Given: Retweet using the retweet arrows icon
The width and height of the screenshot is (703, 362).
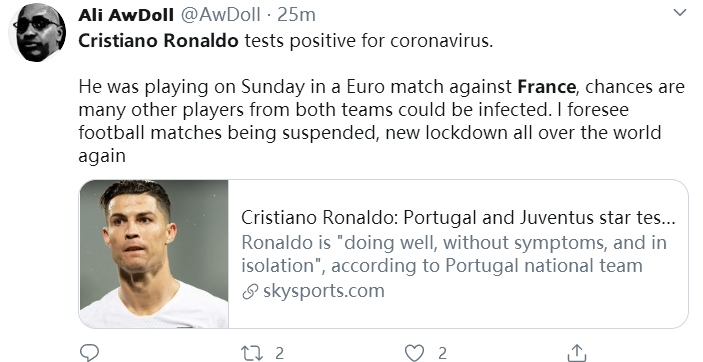Looking at the screenshot, I should [x=253, y=353].
